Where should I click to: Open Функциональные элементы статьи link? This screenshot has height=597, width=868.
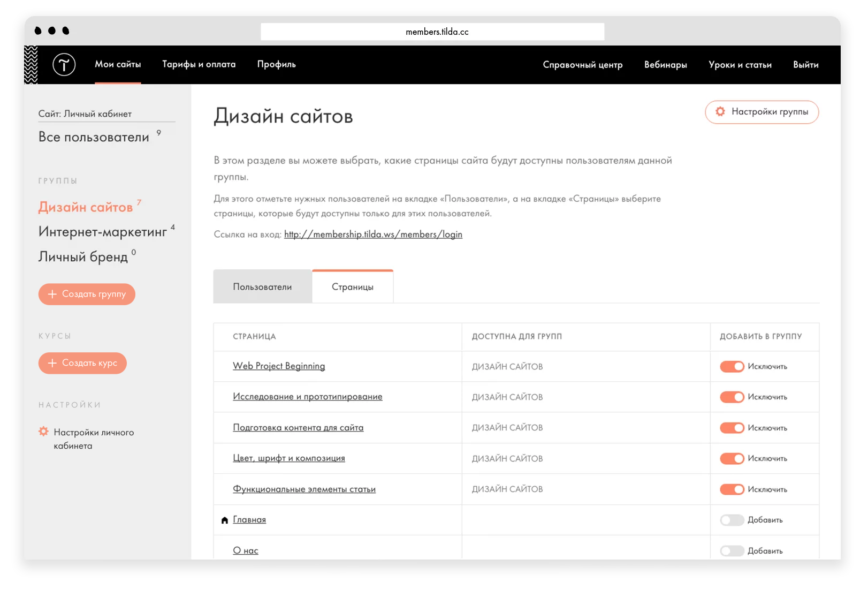[304, 489]
